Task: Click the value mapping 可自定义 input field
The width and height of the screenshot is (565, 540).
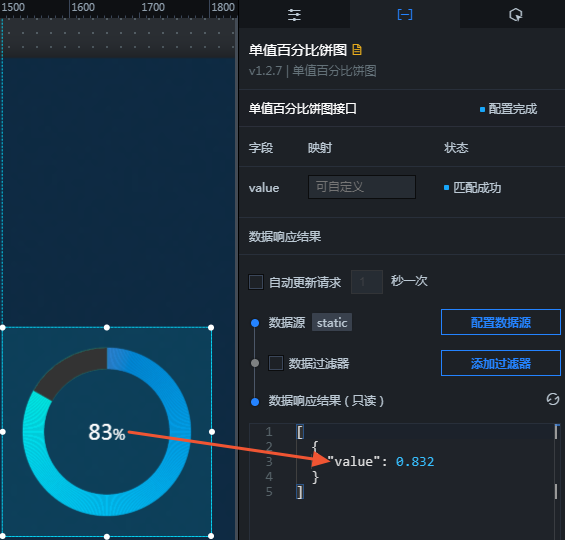Action: coord(362,187)
